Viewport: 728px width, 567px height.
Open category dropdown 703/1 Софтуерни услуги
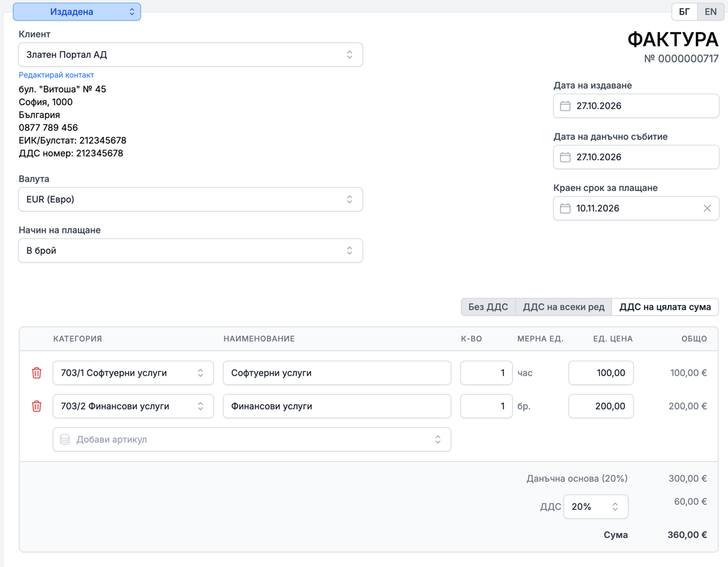pos(133,373)
